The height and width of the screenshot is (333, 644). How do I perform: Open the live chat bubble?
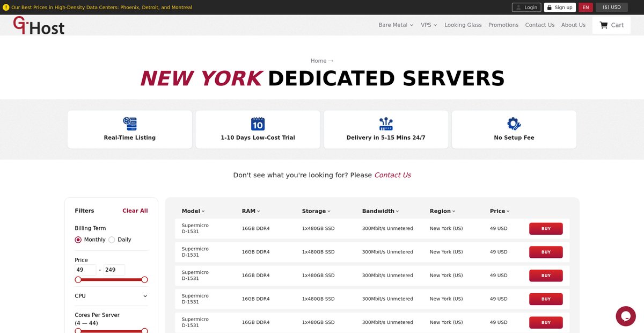click(x=626, y=316)
